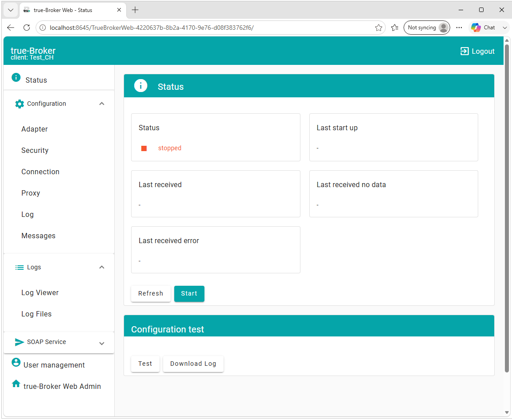The image size is (512, 420).
Task: Click the SOAP Service section label
Action: (x=47, y=342)
